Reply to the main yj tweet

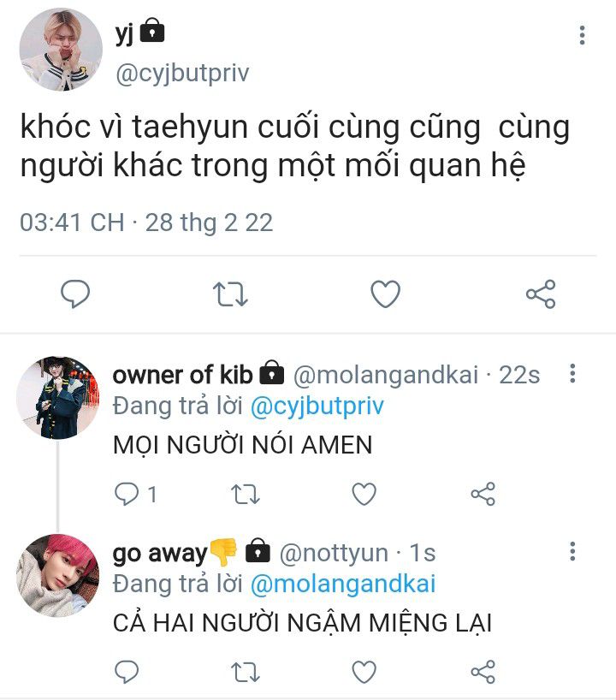pyautogui.click(x=75, y=294)
